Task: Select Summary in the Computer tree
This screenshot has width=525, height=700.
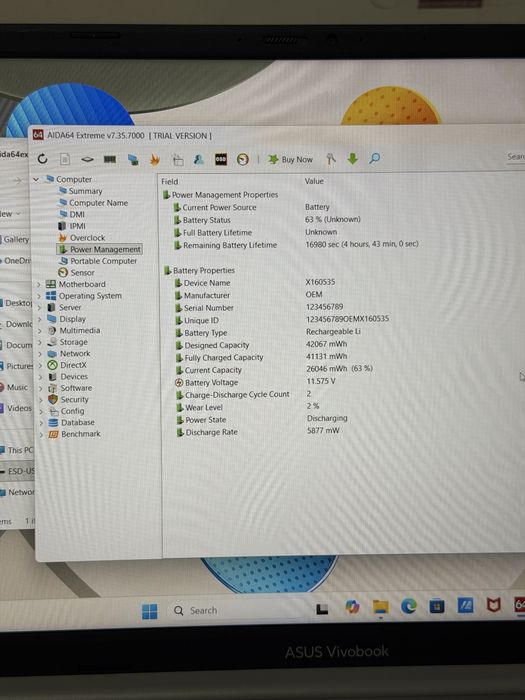Action: point(80,191)
